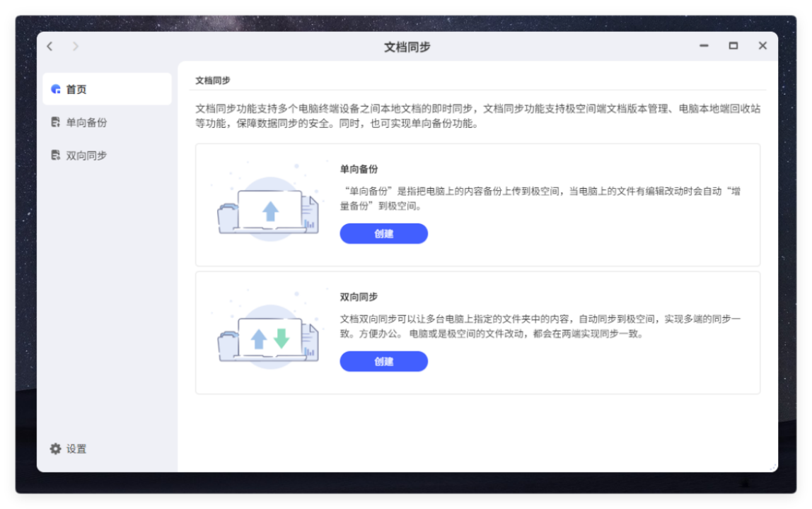Click the 文档同步 window title text

click(407, 47)
